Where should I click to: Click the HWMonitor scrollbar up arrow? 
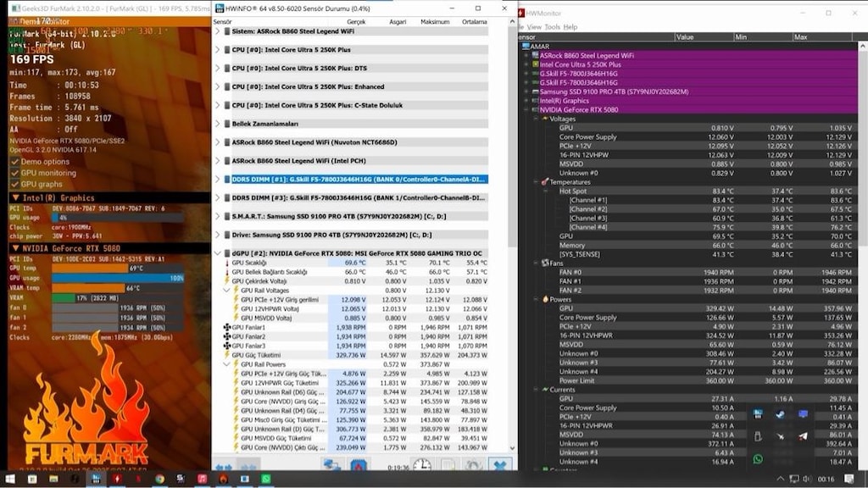[863, 47]
